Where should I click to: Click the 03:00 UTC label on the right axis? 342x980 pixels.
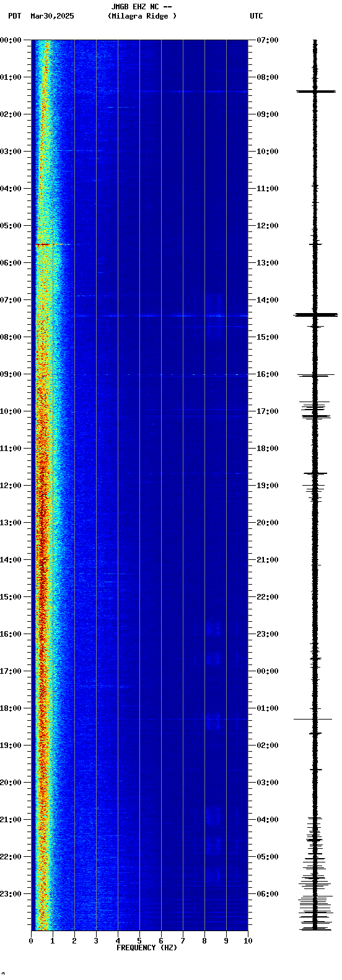268,783
